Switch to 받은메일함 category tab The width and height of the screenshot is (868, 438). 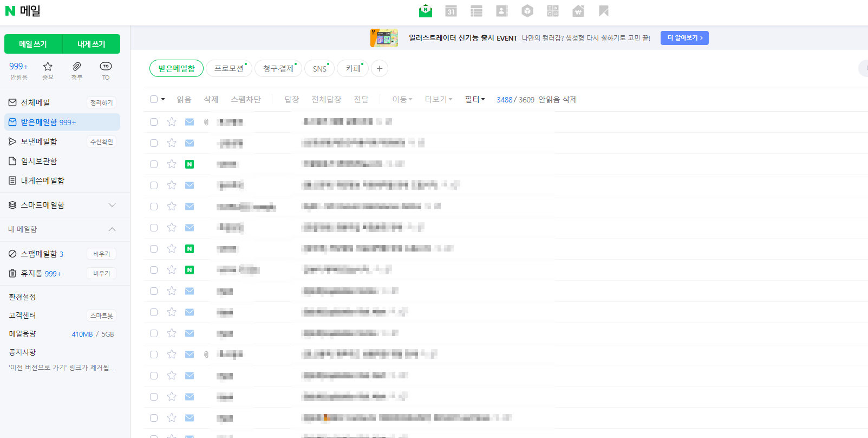tap(177, 68)
